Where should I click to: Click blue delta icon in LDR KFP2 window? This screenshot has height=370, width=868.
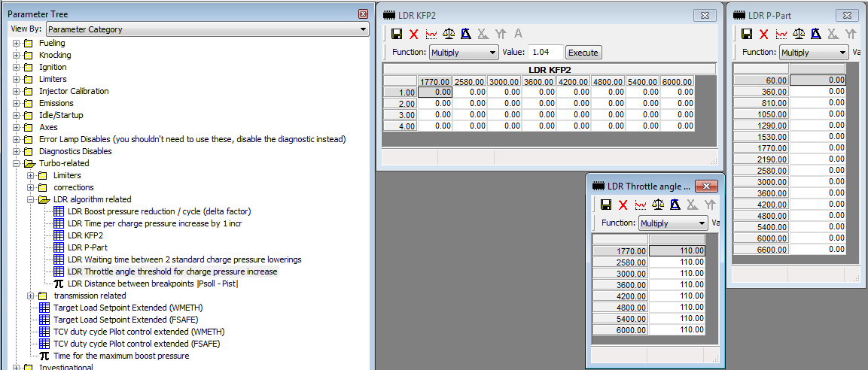click(x=465, y=35)
